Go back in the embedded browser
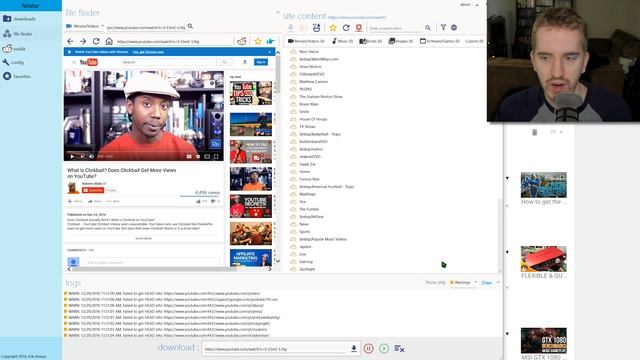This screenshot has height=360, width=640. click(x=70, y=41)
